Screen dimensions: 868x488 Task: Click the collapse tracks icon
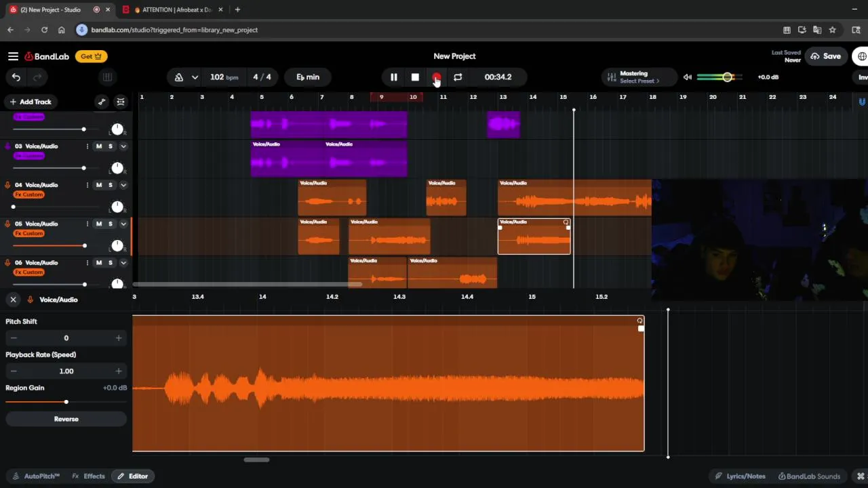point(121,102)
